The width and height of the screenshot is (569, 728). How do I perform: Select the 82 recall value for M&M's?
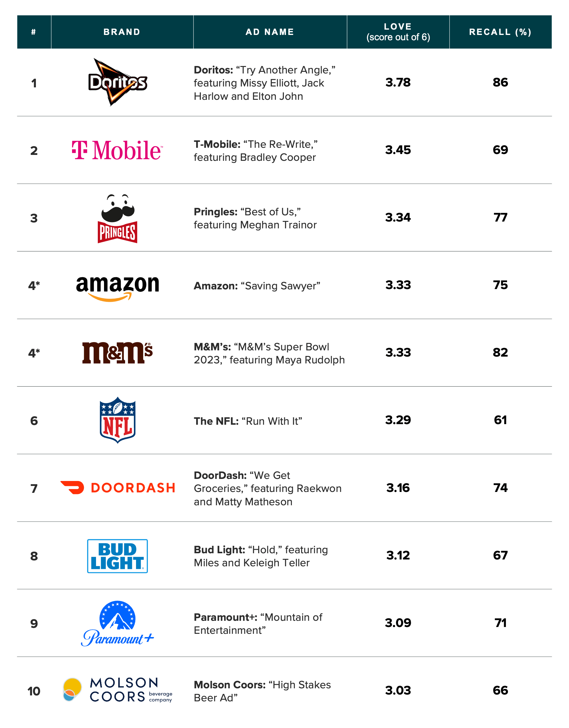(x=500, y=353)
